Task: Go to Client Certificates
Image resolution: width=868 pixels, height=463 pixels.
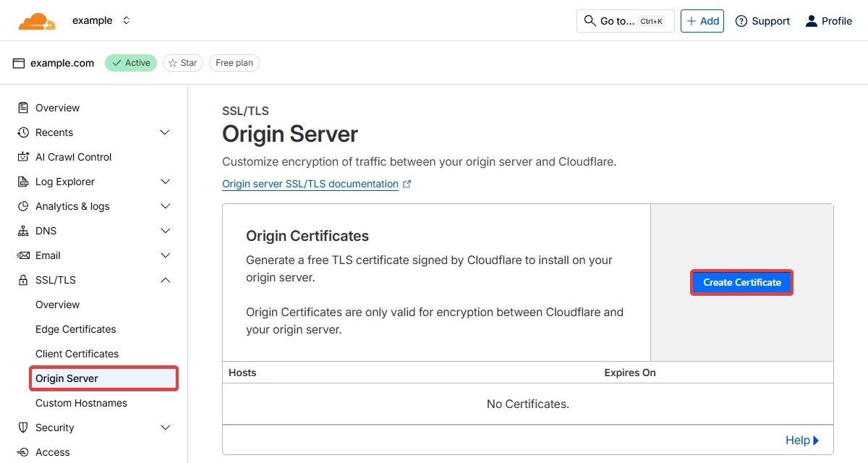Action: pyautogui.click(x=77, y=354)
